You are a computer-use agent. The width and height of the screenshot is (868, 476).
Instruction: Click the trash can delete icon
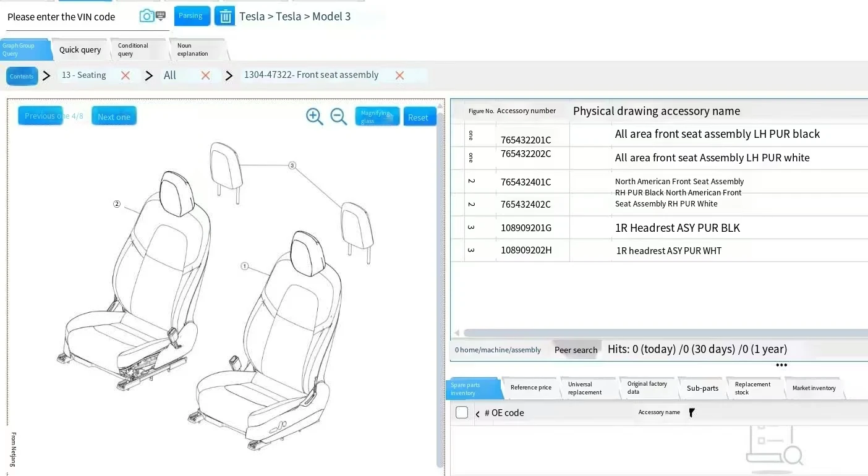pyautogui.click(x=225, y=16)
